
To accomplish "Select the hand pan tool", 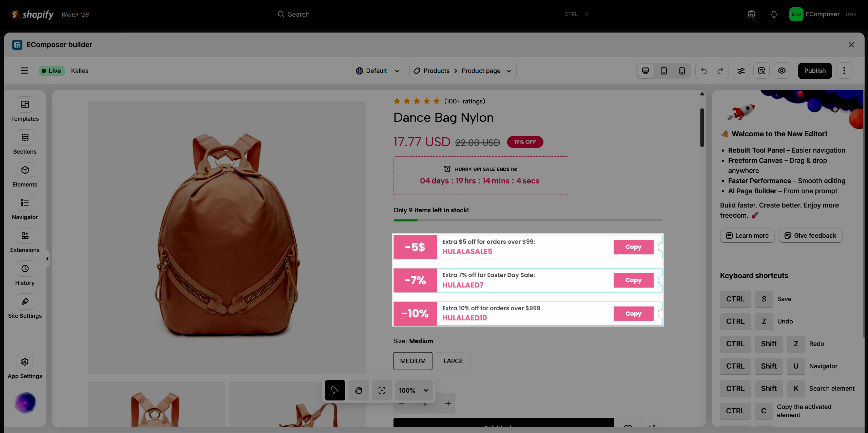I will (x=358, y=391).
